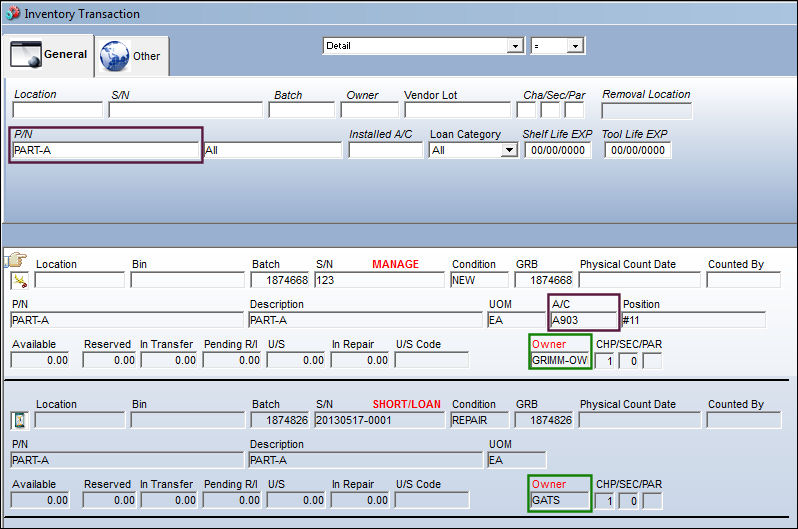The height and width of the screenshot is (529, 798).
Task: Click the Location filter field
Action: [x=58, y=110]
